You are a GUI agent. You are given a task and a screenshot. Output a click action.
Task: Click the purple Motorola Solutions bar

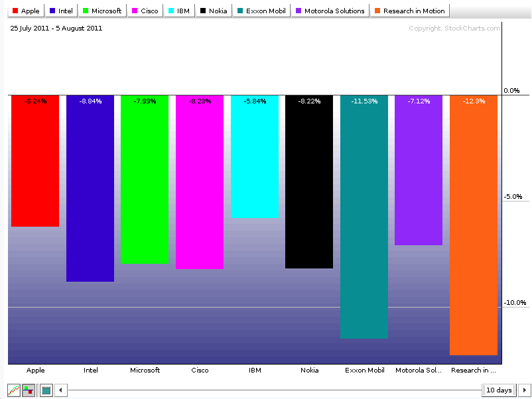419,170
